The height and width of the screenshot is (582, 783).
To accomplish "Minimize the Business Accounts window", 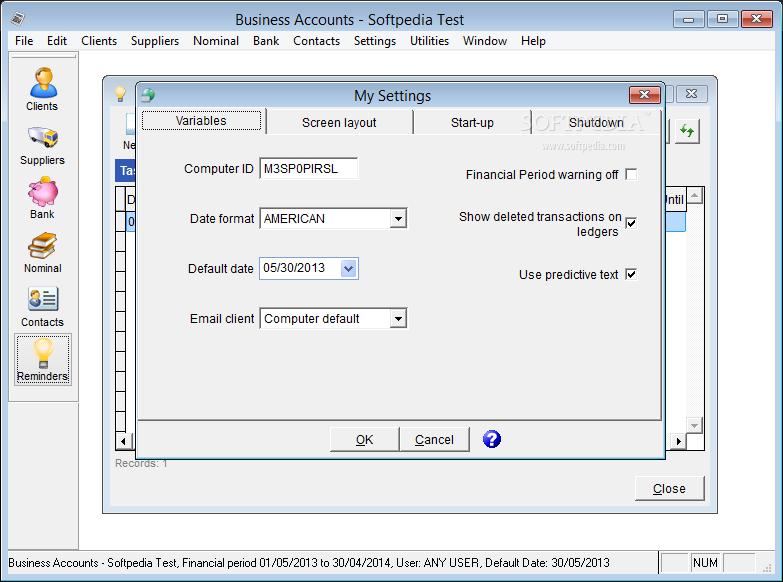I will (x=688, y=19).
